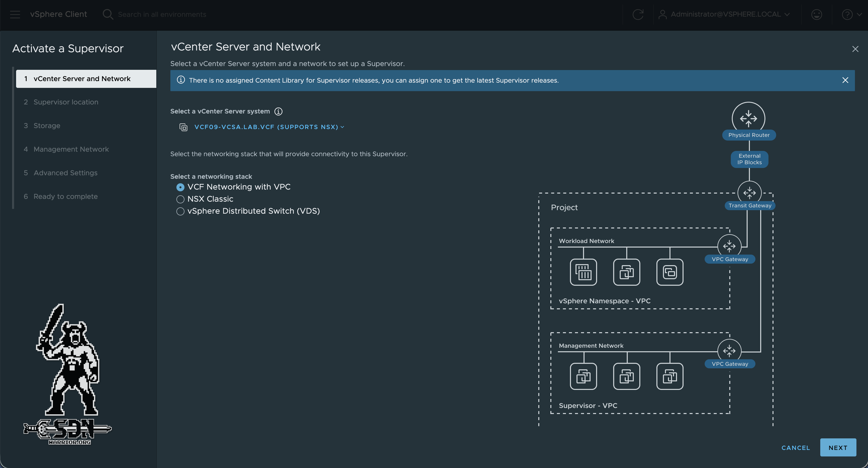Image resolution: width=868 pixels, height=468 pixels.
Task: Select VCF Networking with VPC option
Action: tap(180, 187)
